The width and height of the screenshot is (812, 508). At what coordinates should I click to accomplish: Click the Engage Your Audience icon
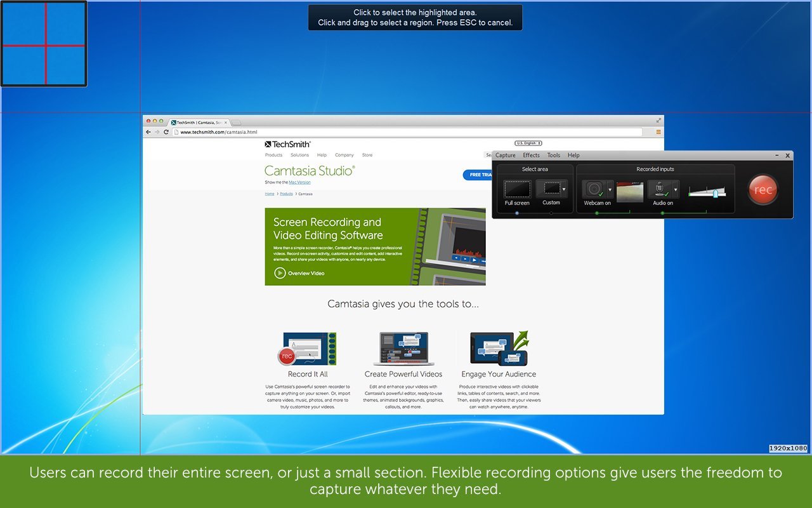pyautogui.click(x=499, y=348)
